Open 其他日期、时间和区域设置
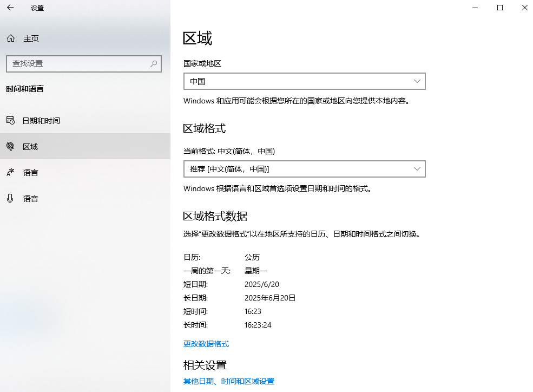 [228, 381]
